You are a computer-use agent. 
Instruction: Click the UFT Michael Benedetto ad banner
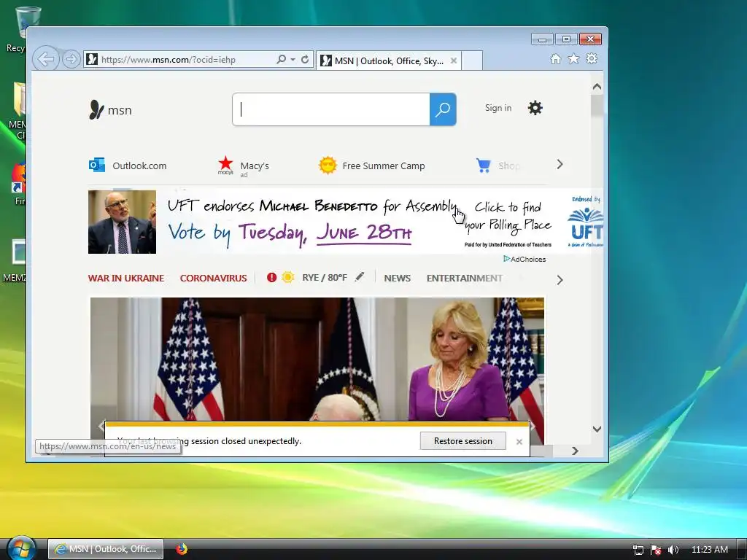[x=345, y=222]
